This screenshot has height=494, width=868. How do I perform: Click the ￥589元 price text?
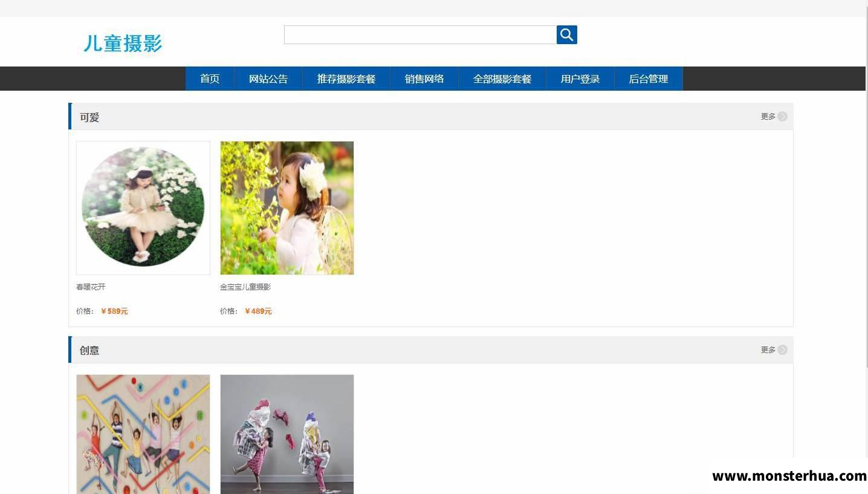tap(114, 311)
